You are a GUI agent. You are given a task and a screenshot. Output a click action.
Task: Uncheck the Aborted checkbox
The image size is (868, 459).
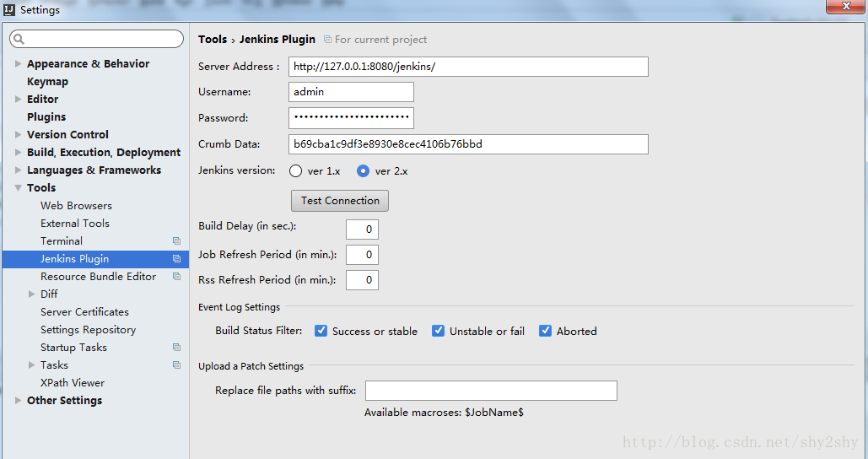tap(545, 331)
